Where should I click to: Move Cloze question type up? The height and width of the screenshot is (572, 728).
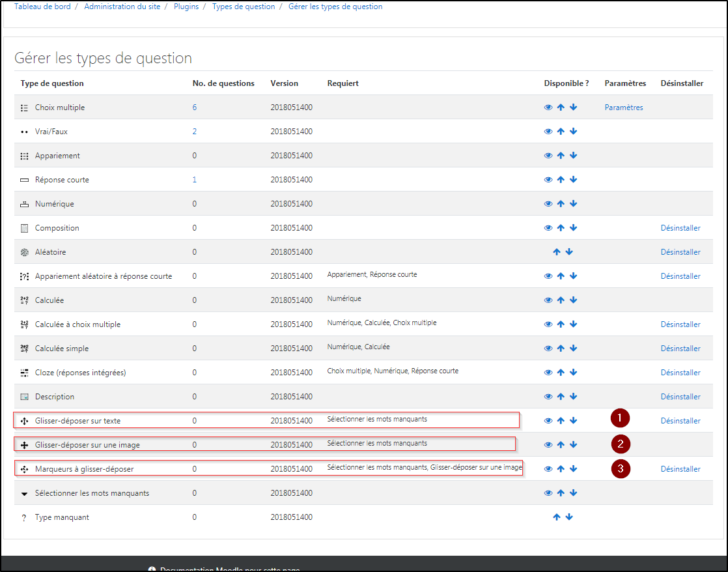[x=561, y=373]
